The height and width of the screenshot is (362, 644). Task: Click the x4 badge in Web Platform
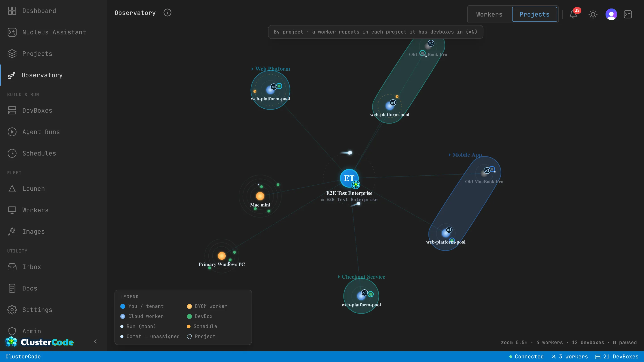(x=274, y=87)
